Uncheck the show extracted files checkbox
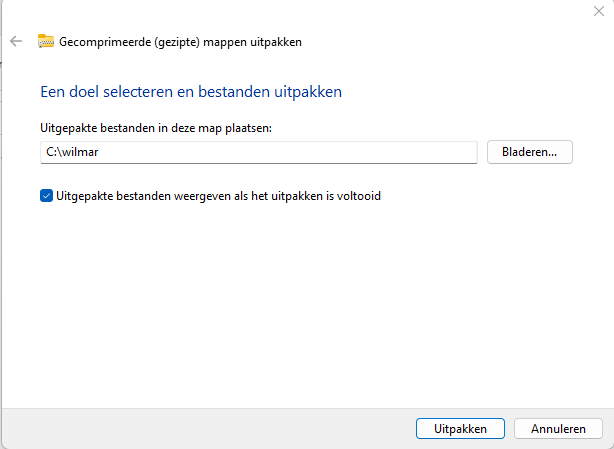 tap(46, 196)
